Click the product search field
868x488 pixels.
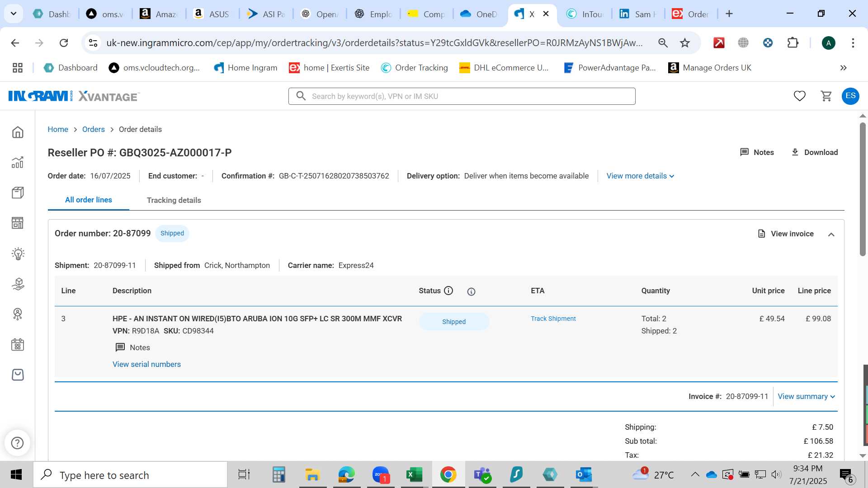[x=462, y=96]
